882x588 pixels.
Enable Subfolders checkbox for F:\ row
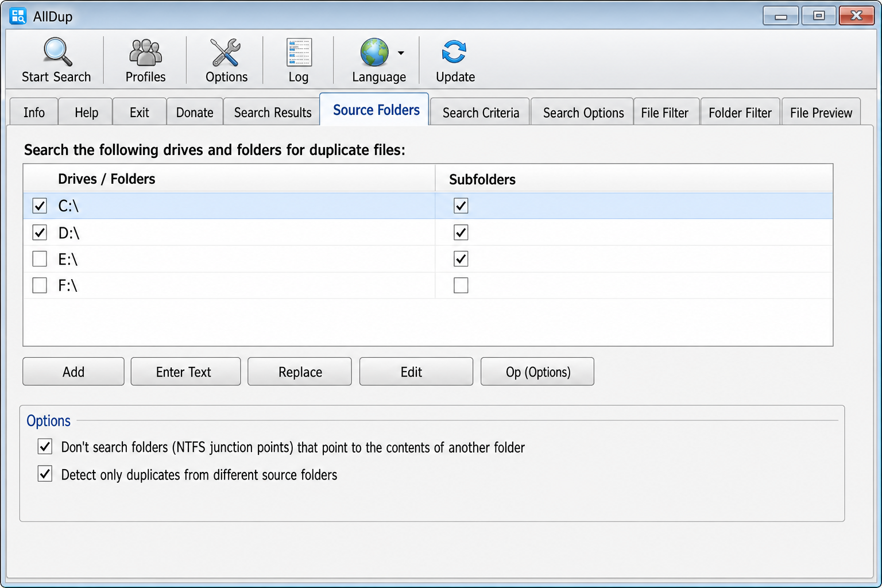[461, 285]
